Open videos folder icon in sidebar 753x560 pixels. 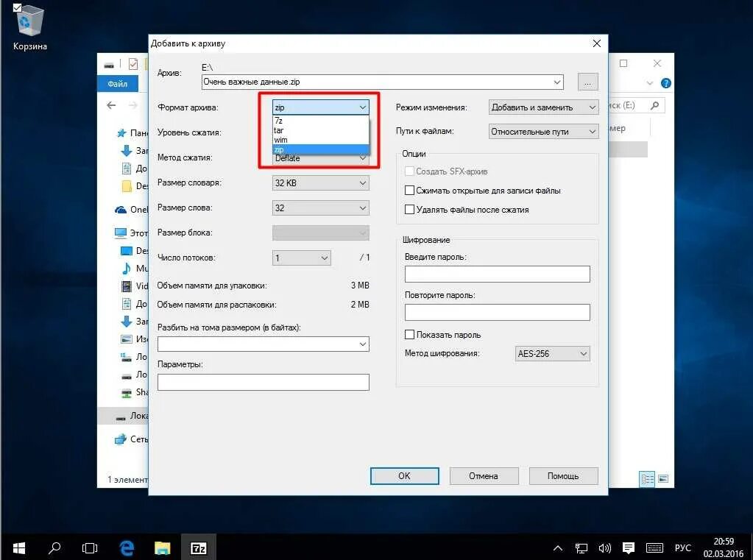click(x=127, y=286)
